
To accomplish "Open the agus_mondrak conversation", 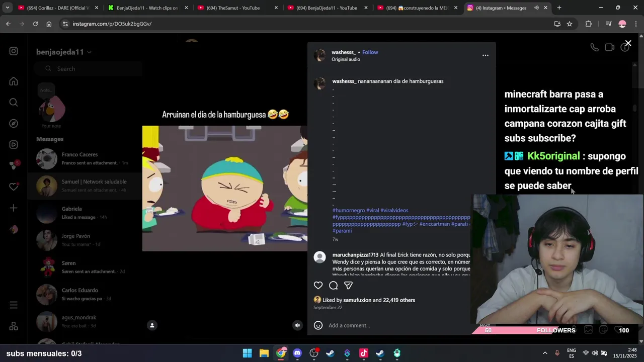I will tap(85, 321).
